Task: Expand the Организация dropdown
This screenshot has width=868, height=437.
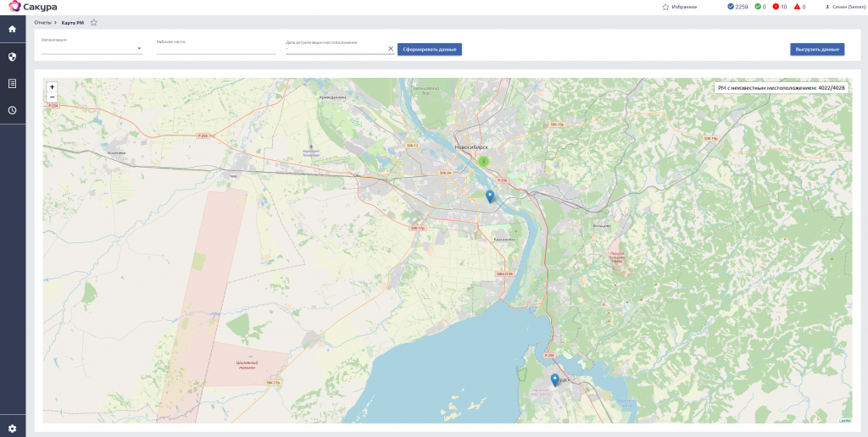Action: pyautogui.click(x=92, y=48)
